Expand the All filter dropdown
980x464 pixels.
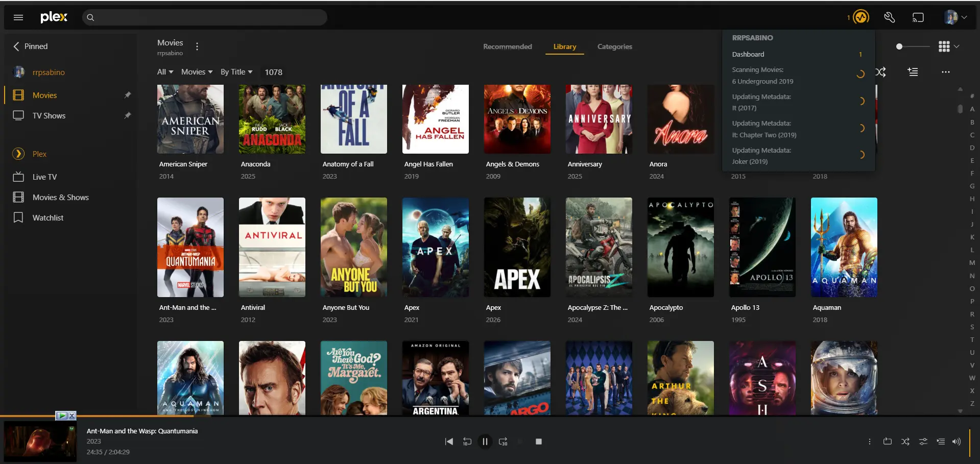[165, 72]
